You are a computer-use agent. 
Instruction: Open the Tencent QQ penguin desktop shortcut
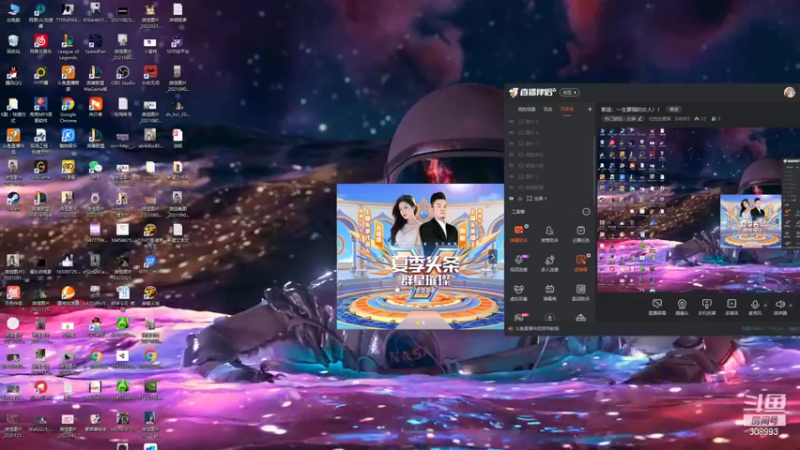(x=13, y=76)
